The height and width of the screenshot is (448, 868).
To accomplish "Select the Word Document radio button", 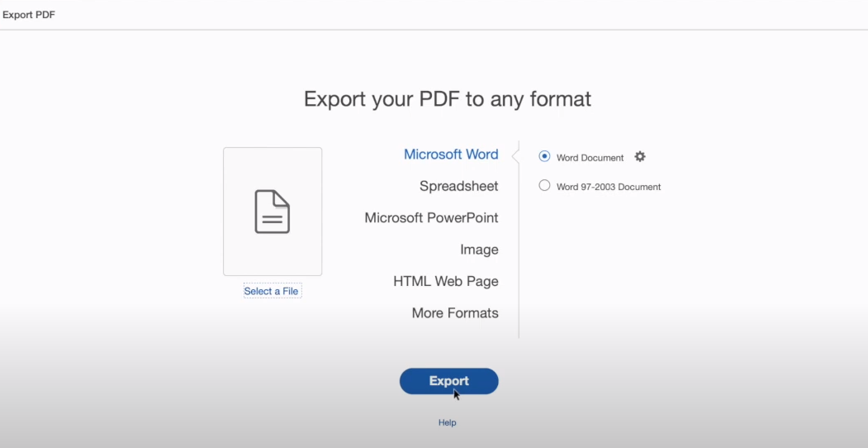I will click(545, 157).
